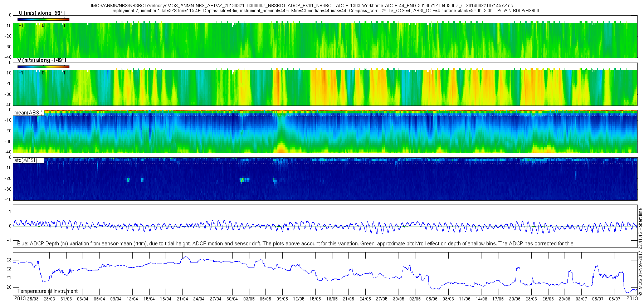Click the std(ABSI) panel label
The image size is (644, 304).
[26, 160]
